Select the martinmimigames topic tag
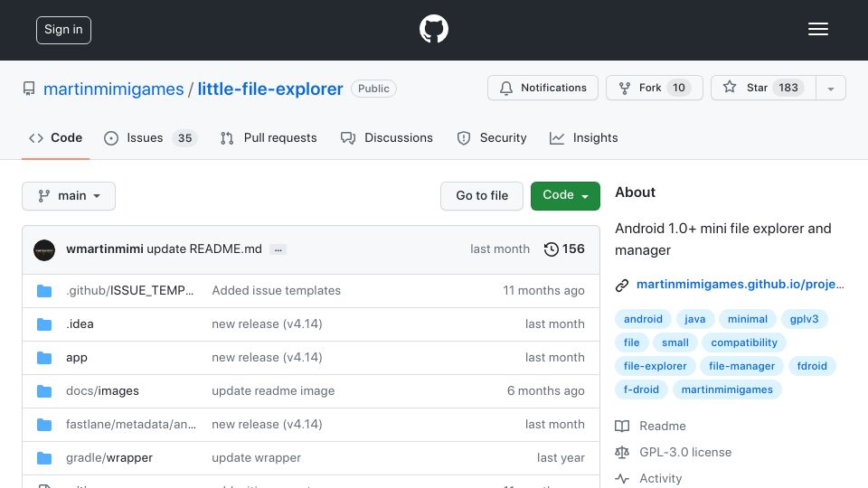 pyautogui.click(x=727, y=390)
